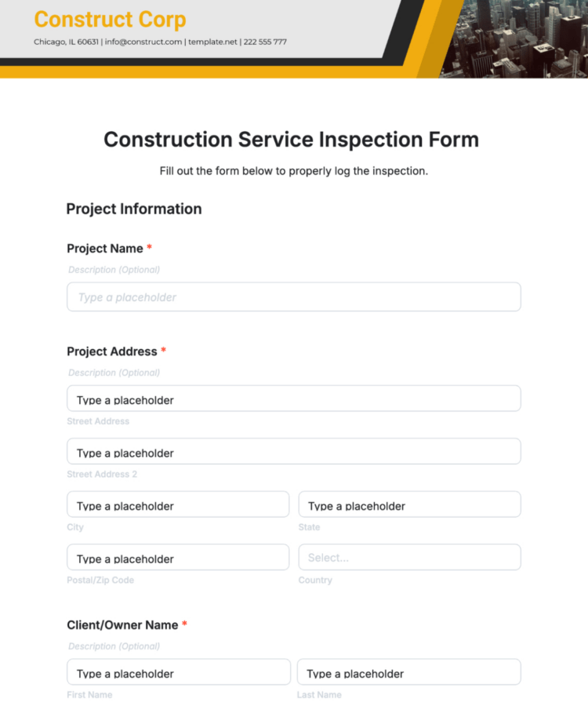Click the Project Name input field

(x=293, y=297)
